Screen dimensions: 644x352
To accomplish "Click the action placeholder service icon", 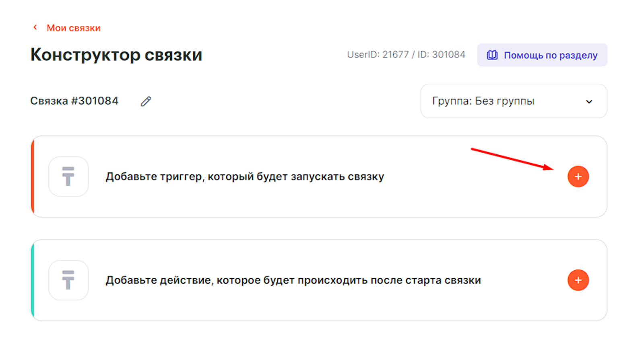I will click(68, 280).
